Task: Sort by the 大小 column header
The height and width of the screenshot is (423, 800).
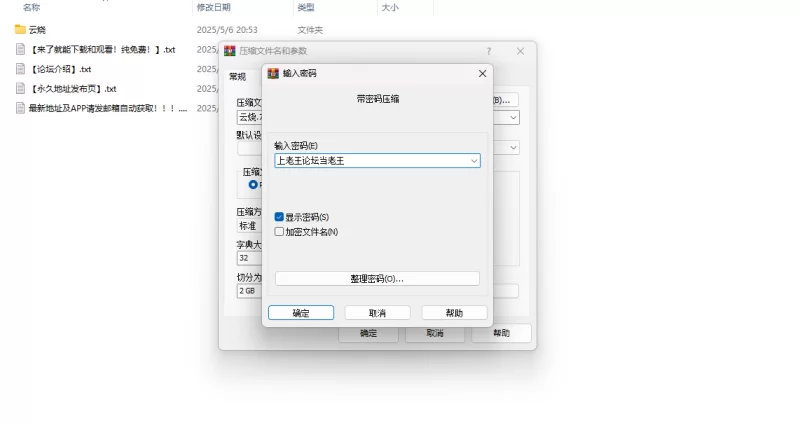Action: tap(390, 7)
